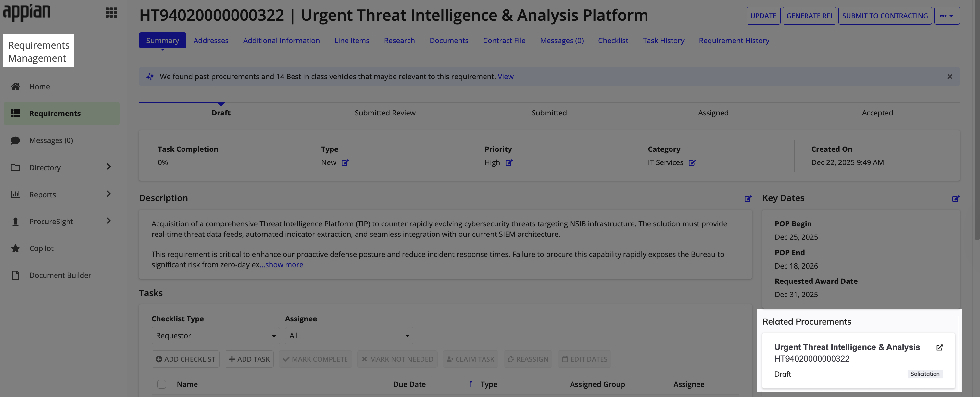Edit the Category field pencil icon
This screenshot has width=980, height=397.
pos(692,162)
